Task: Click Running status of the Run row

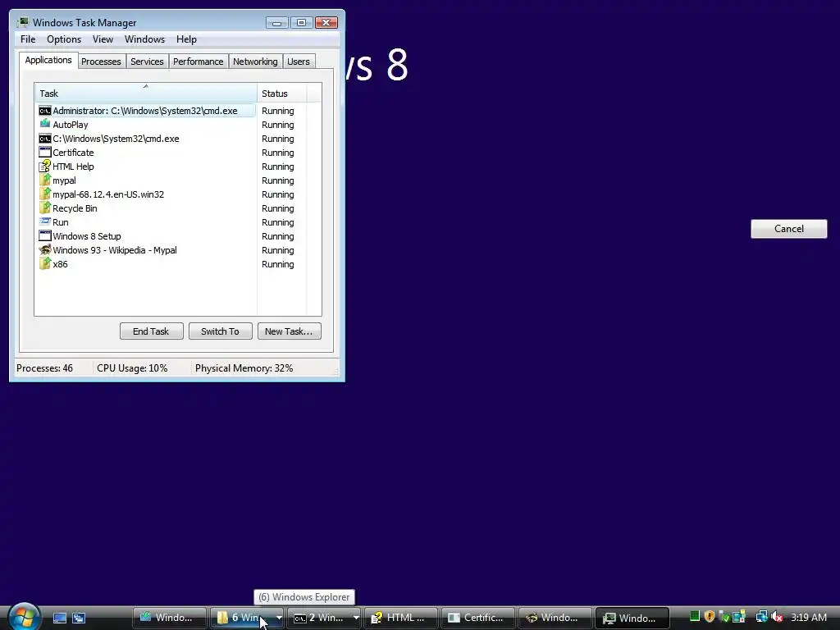Action: [x=277, y=222]
